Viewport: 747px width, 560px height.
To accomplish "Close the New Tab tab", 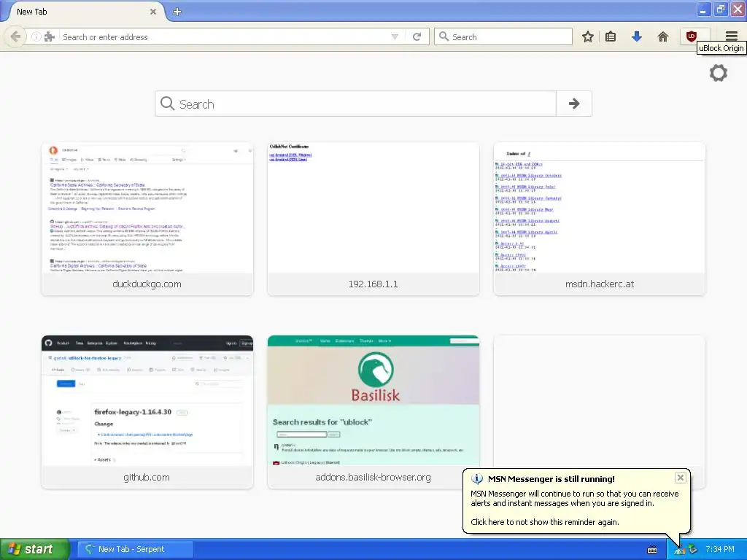I will pos(153,12).
